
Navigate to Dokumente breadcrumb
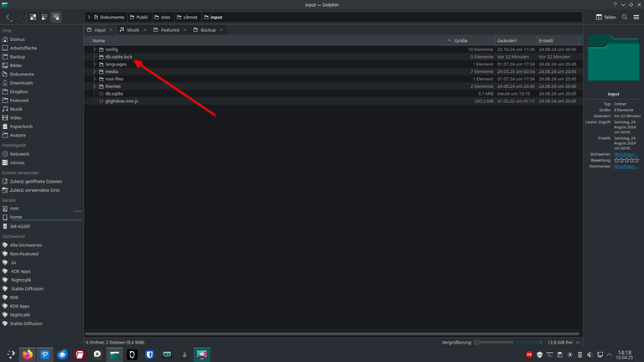(109, 18)
